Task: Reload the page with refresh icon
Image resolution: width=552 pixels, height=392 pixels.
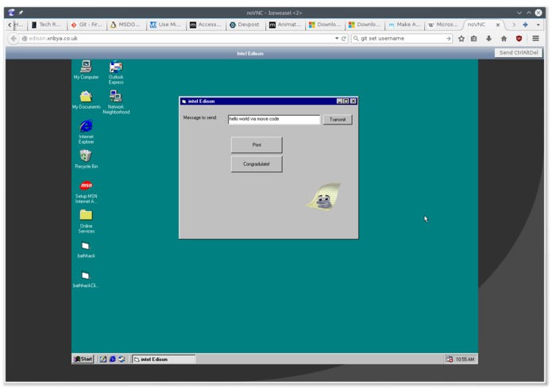Action: pyautogui.click(x=344, y=39)
